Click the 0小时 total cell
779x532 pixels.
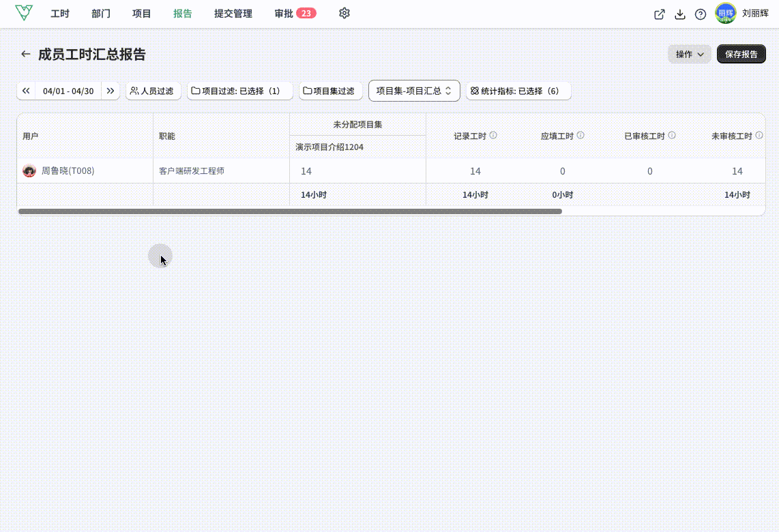click(562, 194)
